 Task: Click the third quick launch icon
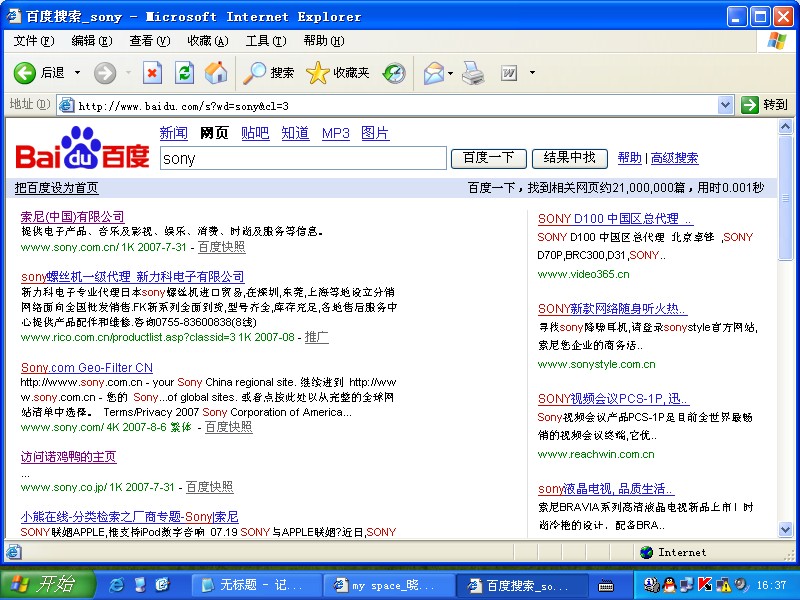pos(162,585)
